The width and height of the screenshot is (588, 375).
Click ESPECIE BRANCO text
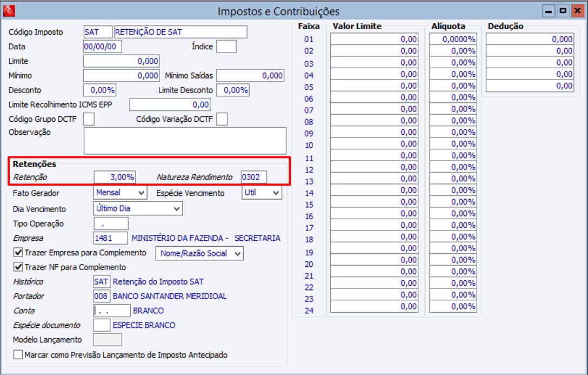144,325
